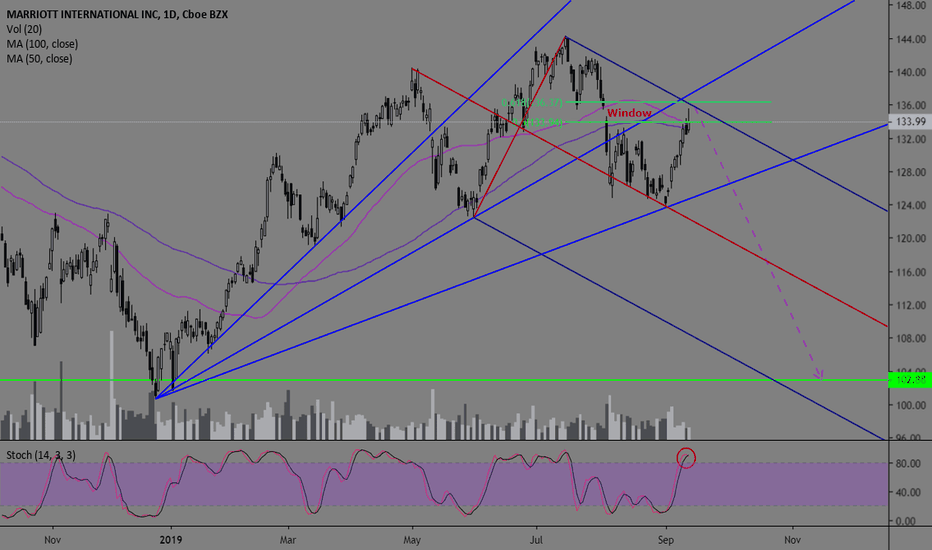This screenshot has height=550, width=932.
Task: Click the 128.00 price axis label
Action: tap(911, 172)
